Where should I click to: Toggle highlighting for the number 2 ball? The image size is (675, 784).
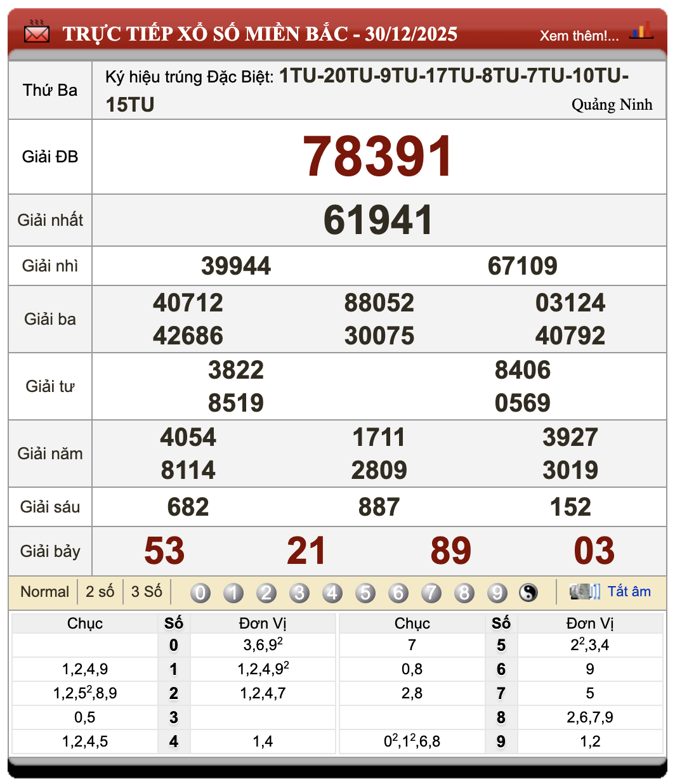click(x=266, y=592)
